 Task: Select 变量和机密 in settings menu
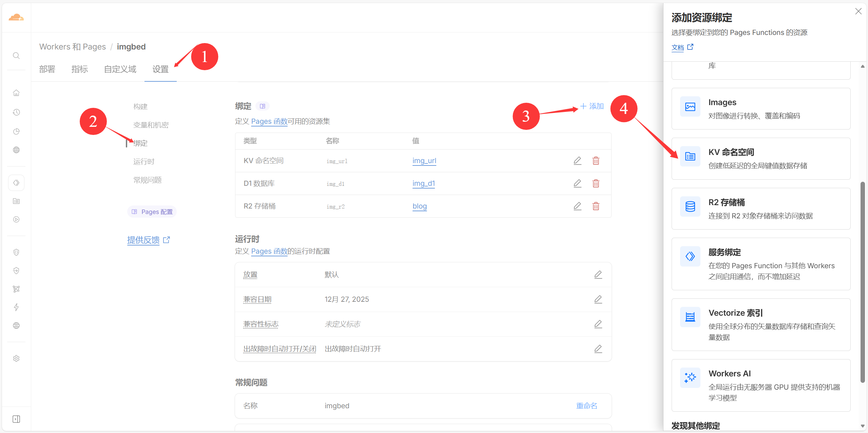tap(151, 125)
